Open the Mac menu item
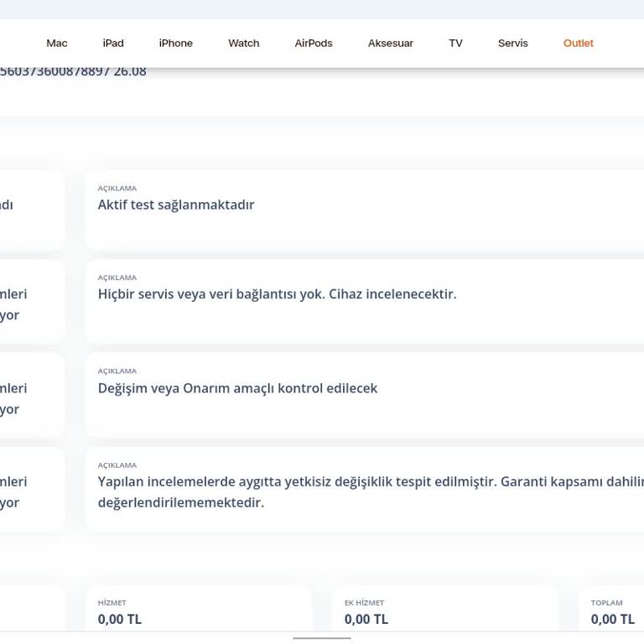This screenshot has height=644, width=644. (57, 44)
